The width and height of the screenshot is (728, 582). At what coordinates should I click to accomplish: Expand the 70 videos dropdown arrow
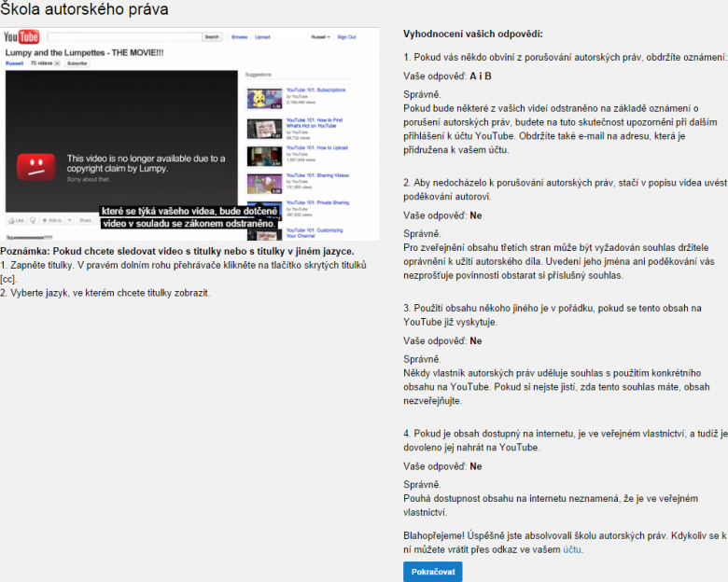(x=57, y=63)
